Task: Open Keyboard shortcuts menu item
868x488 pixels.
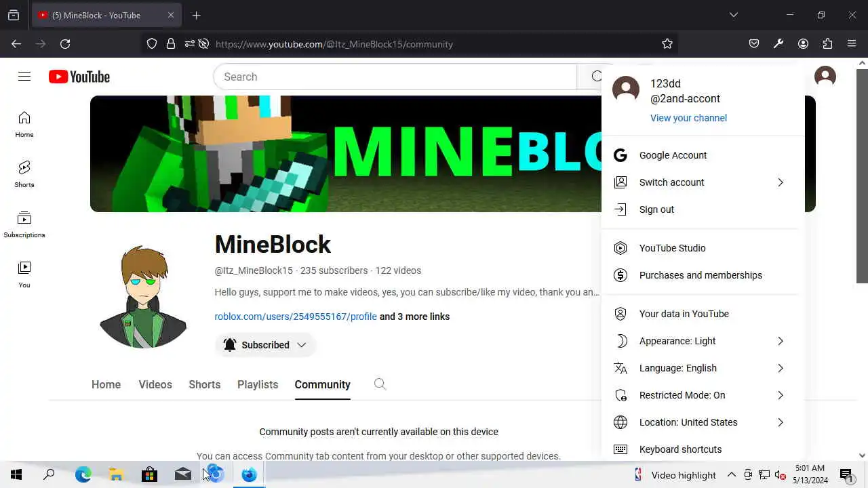Action: pyautogui.click(x=699, y=449)
